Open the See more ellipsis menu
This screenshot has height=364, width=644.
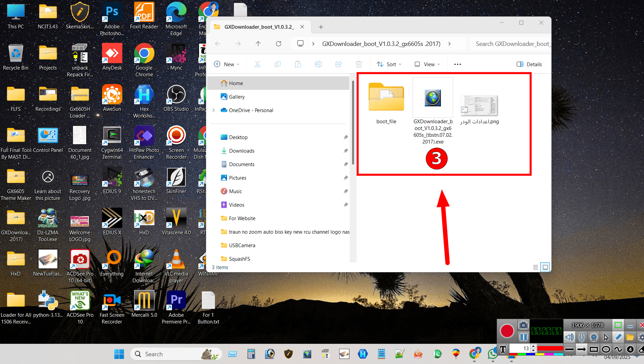(x=457, y=64)
